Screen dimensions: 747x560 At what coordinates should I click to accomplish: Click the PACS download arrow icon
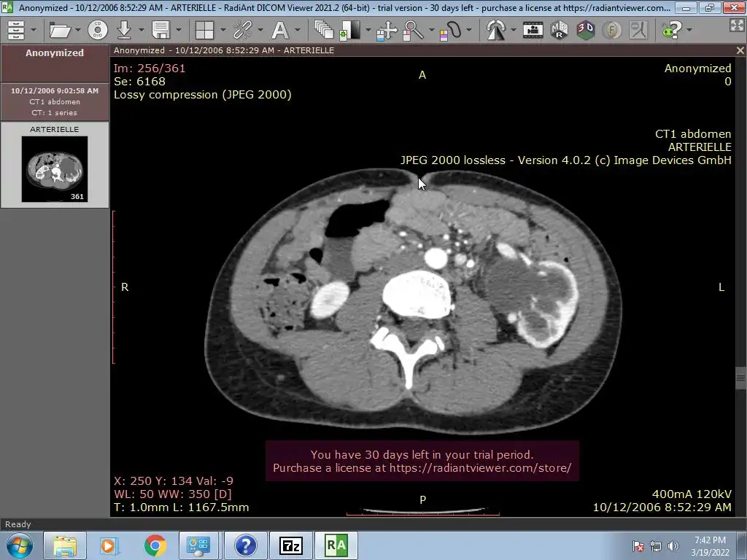coord(124,30)
